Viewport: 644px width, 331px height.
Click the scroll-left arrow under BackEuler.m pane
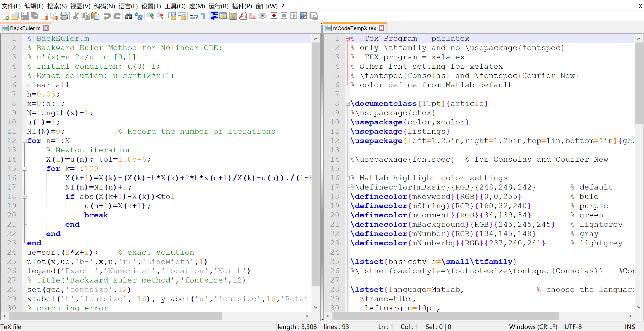tap(5, 316)
